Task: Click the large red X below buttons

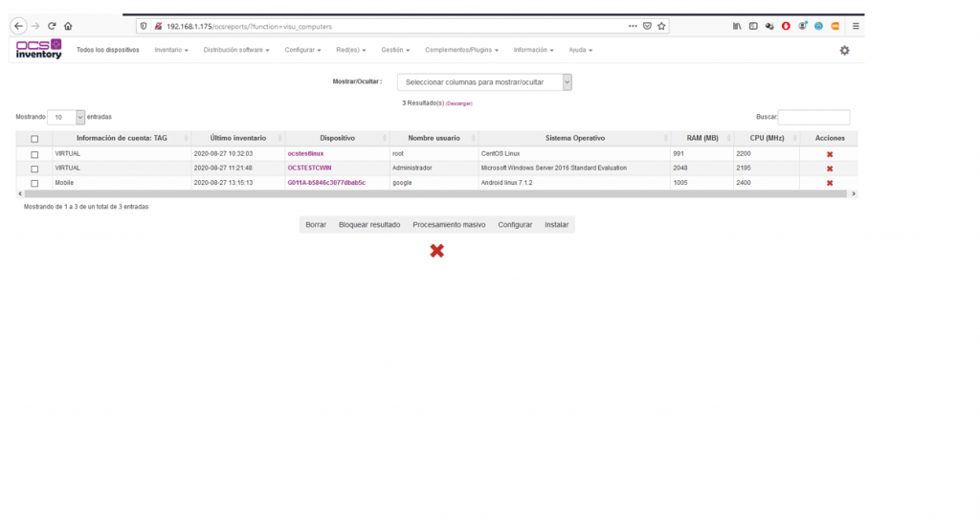Action: coord(436,251)
